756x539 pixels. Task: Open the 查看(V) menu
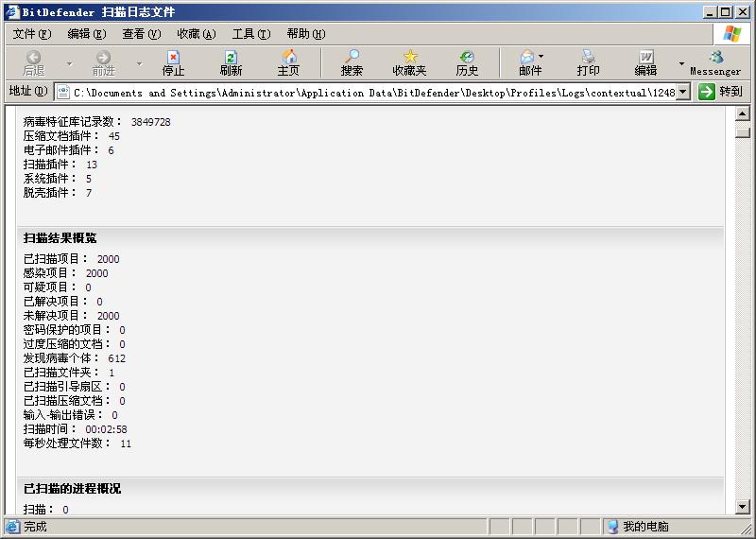(x=142, y=34)
